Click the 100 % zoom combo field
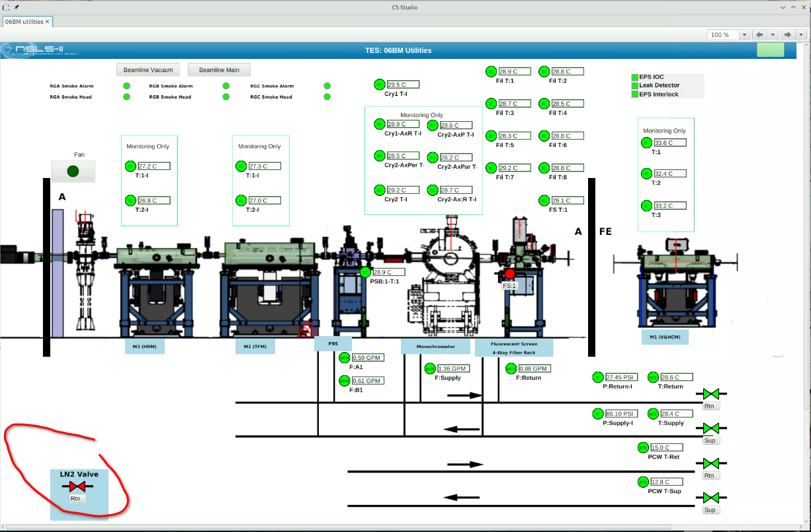This screenshot has width=811, height=532. coord(723,34)
